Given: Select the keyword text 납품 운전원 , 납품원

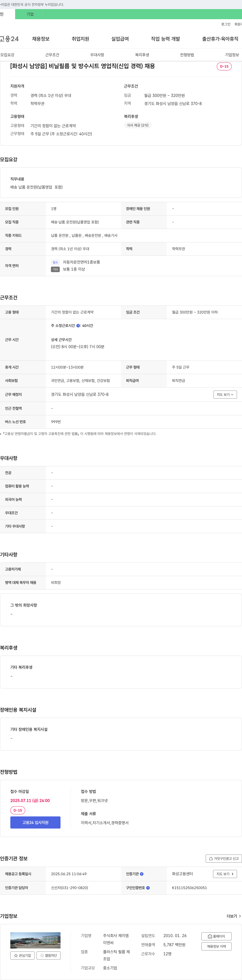Looking at the screenshot, I should pyautogui.click(x=66, y=236).
